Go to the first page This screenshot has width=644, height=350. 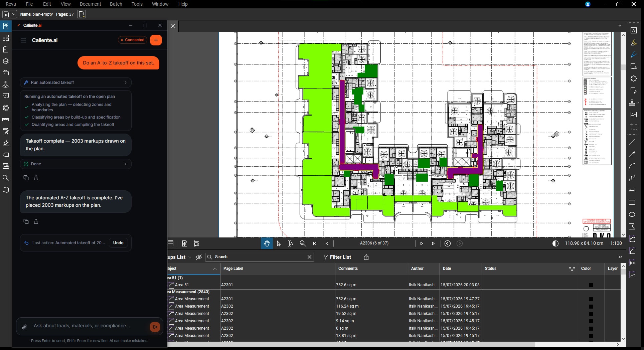pos(315,243)
